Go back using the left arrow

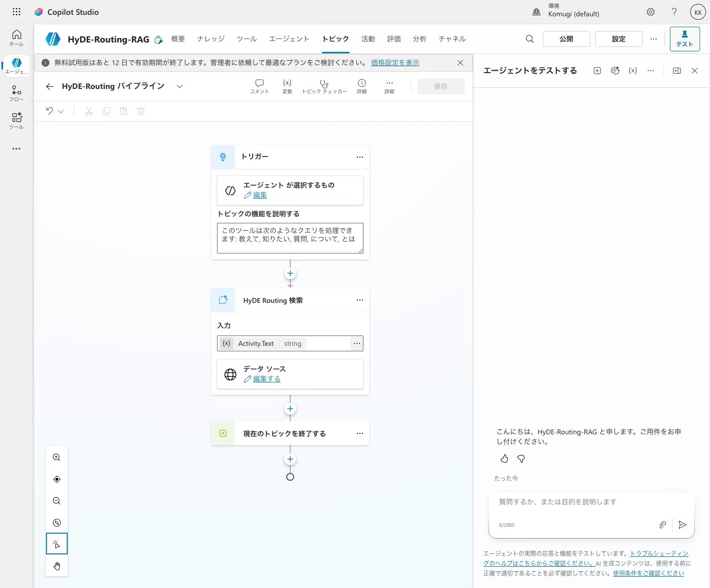[49, 86]
